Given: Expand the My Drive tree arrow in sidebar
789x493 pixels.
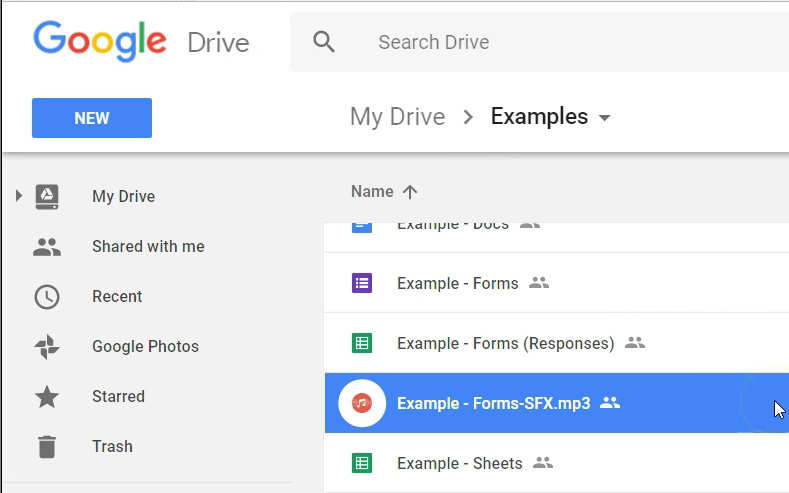Looking at the screenshot, I should pos(18,195).
